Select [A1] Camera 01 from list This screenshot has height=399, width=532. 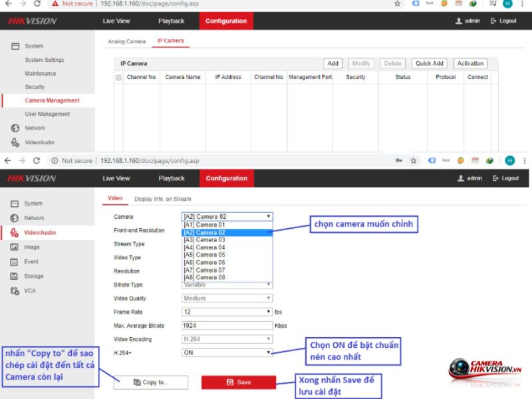click(x=227, y=225)
